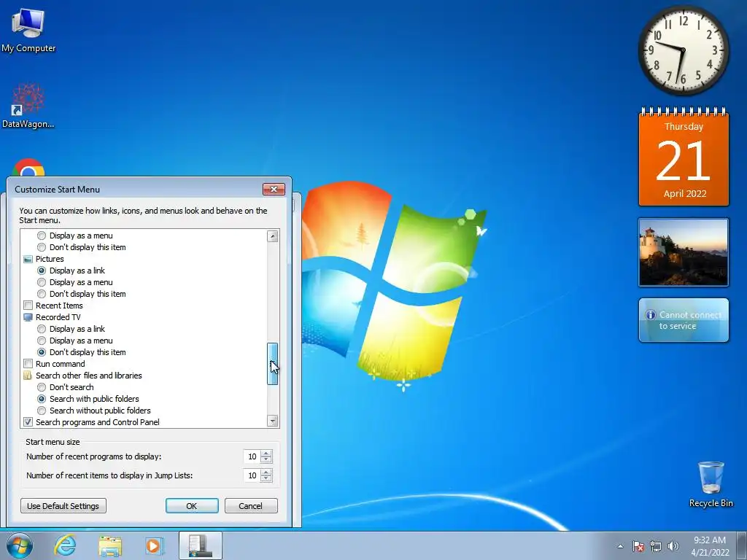Image resolution: width=747 pixels, height=560 pixels.
Task: Decrease number of recent programs to display
Action: tap(266, 460)
